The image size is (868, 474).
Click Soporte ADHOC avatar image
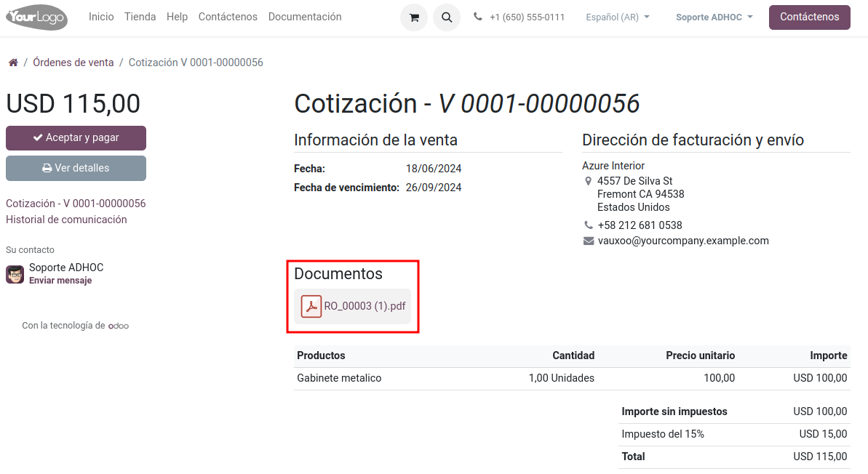[15, 274]
